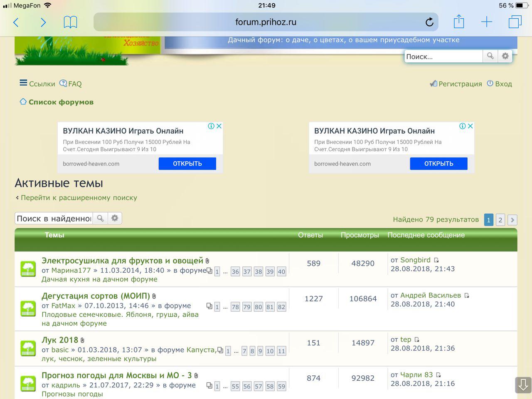Open Регистрация sign-up link
The width and height of the screenshot is (532, 399).
coord(456,84)
